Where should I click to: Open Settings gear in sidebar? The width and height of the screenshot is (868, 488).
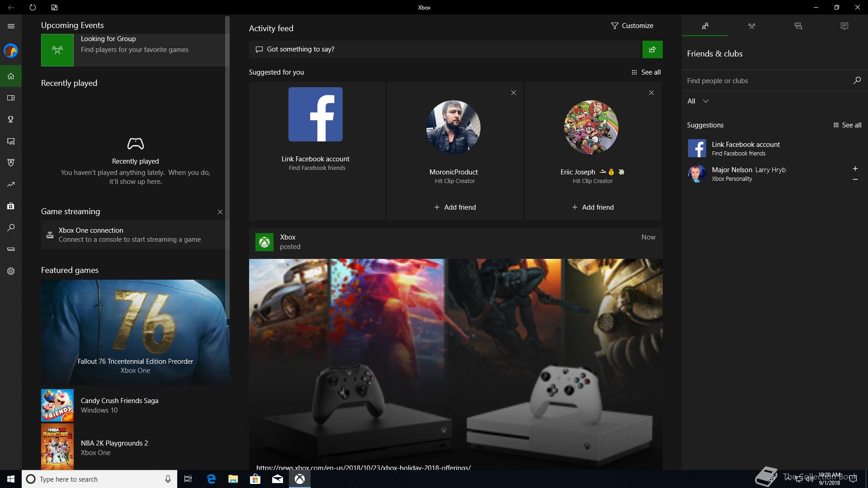tap(11, 271)
